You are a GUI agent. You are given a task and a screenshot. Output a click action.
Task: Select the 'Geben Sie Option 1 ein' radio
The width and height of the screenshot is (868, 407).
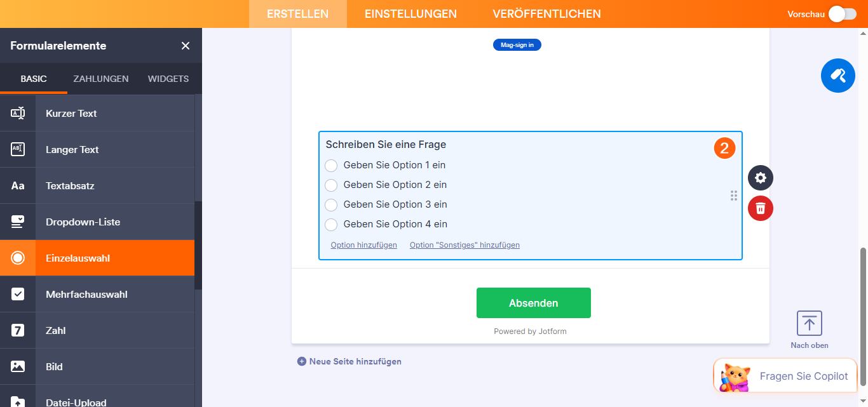[331, 165]
